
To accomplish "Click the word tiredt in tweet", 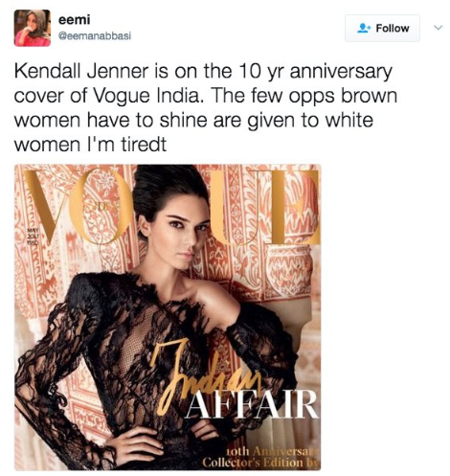I will (144, 145).
